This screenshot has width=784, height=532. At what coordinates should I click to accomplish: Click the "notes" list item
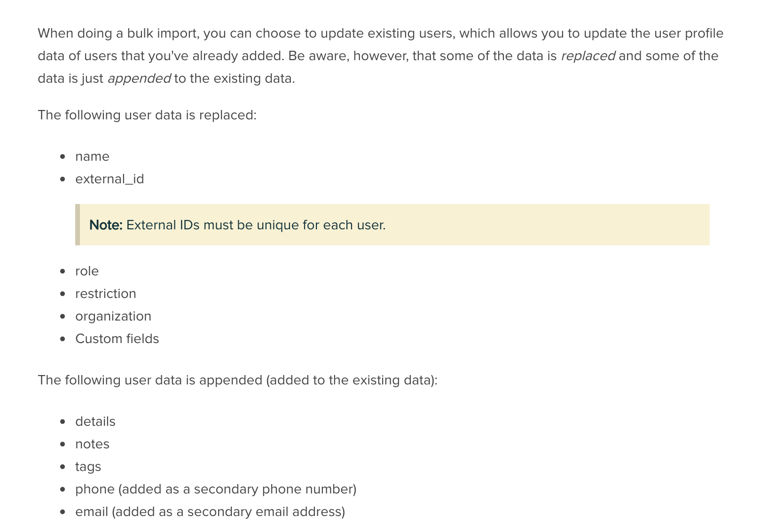[x=92, y=444]
